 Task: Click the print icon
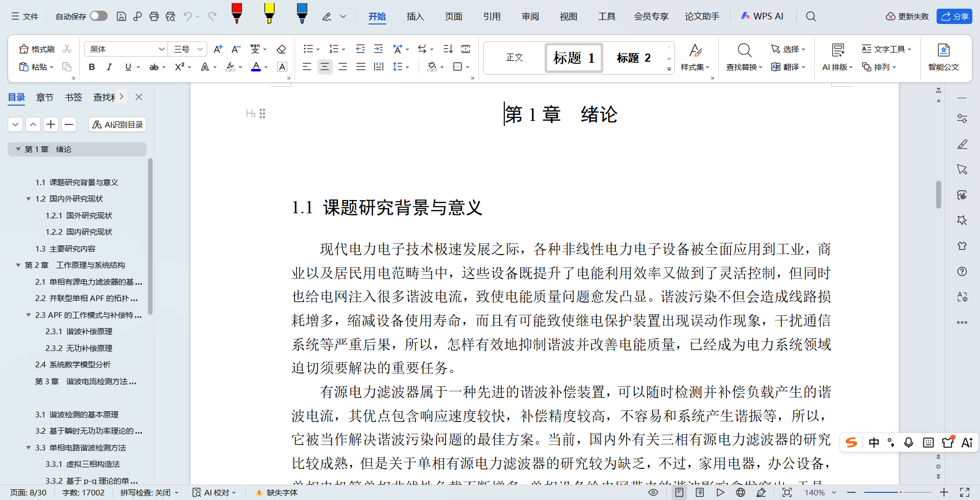154,16
